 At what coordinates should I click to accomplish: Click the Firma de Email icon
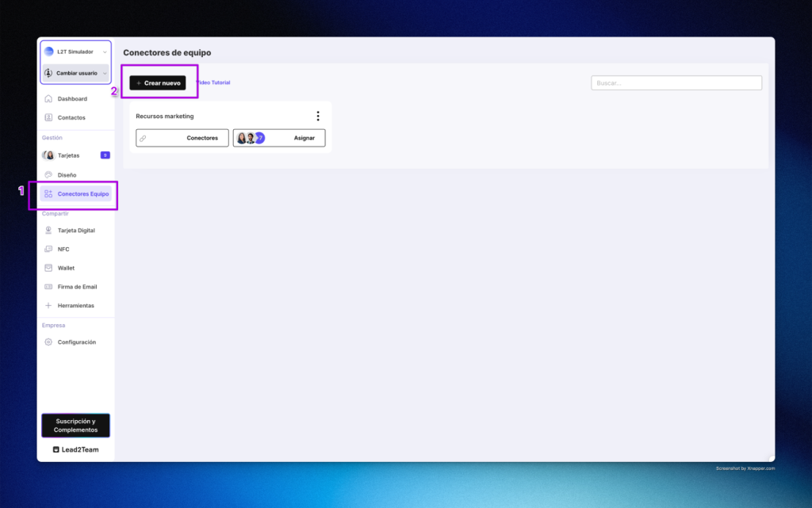coord(48,287)
